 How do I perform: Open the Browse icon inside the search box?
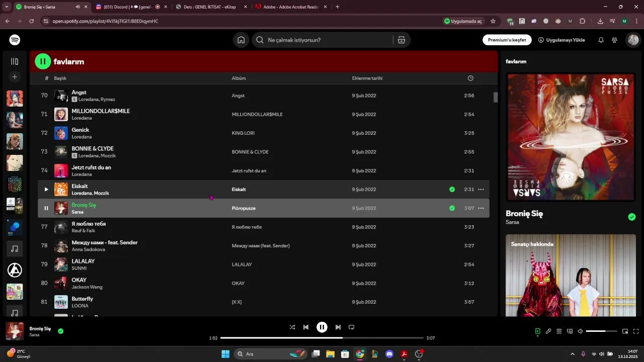coord(401,40)
